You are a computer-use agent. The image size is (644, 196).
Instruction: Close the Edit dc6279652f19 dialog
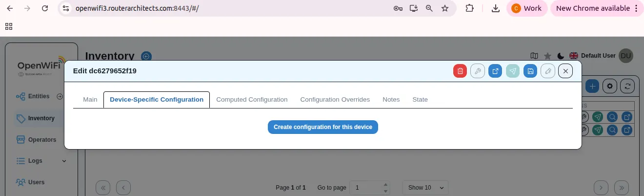565,71
